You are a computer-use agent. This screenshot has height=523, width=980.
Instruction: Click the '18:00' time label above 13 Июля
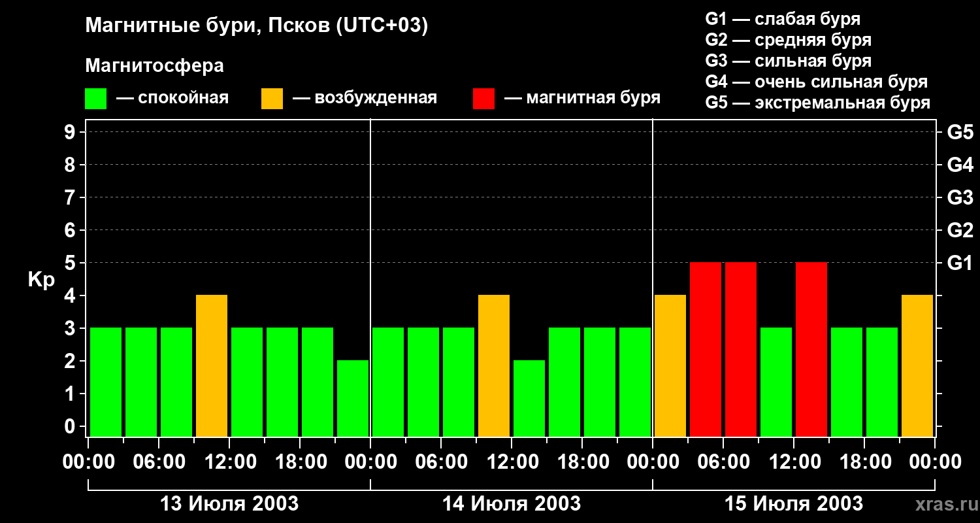tap(300, 462)
